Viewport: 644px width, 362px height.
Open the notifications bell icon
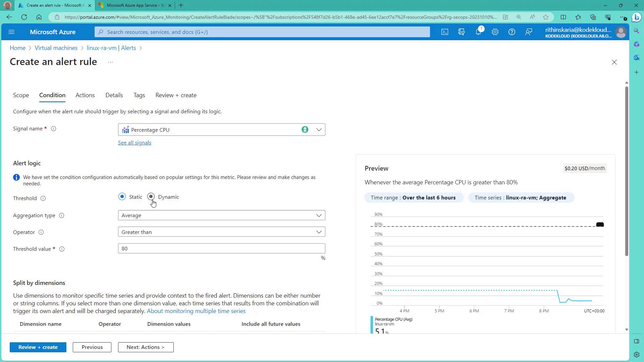(478, 32)
